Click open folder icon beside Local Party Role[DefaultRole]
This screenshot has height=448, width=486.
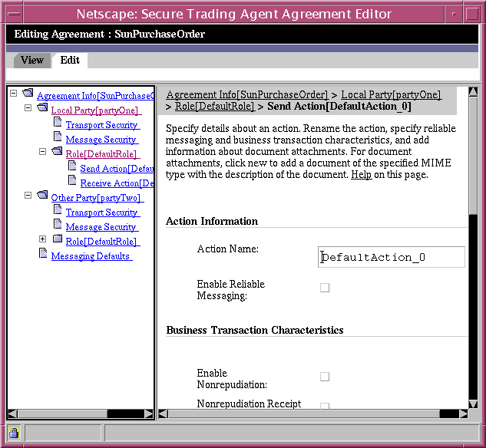pyautogui.click(x=57, y=151)
